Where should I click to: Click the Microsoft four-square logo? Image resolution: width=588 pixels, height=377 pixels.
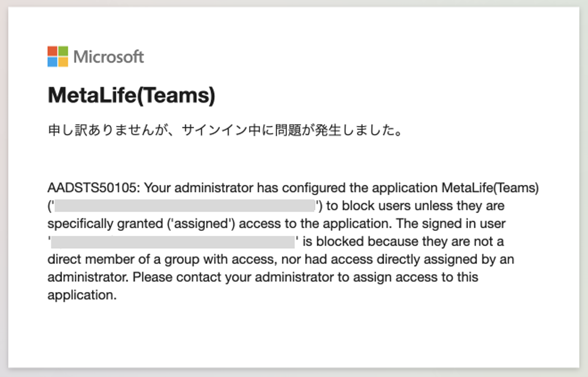coord(58,56)
